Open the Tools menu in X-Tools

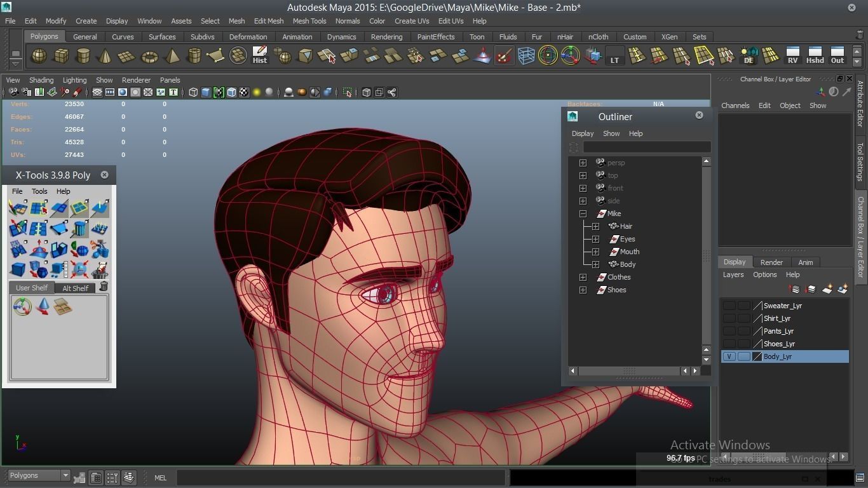click(x=39, y=191)
